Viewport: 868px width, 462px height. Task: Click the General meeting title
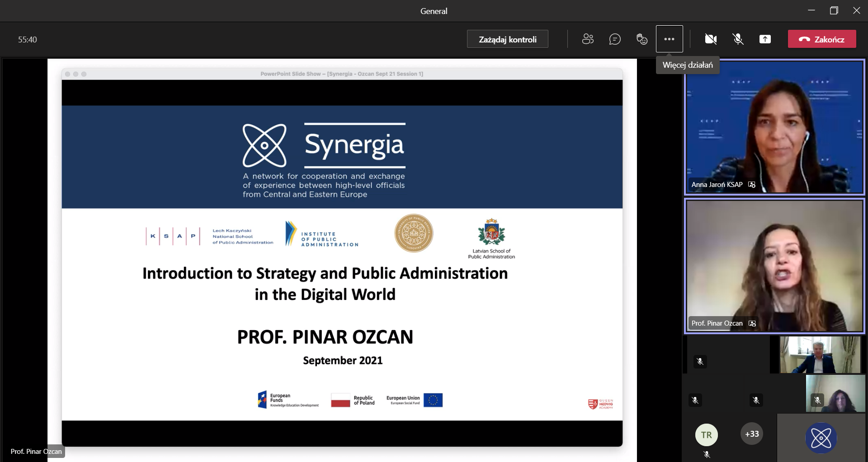pyautogui.click(x=434, y=11)
